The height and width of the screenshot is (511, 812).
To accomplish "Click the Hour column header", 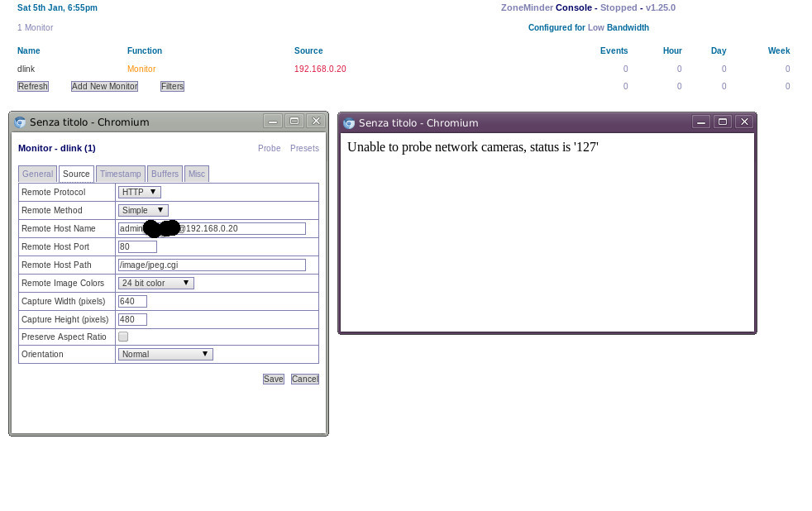I will 672,50.
